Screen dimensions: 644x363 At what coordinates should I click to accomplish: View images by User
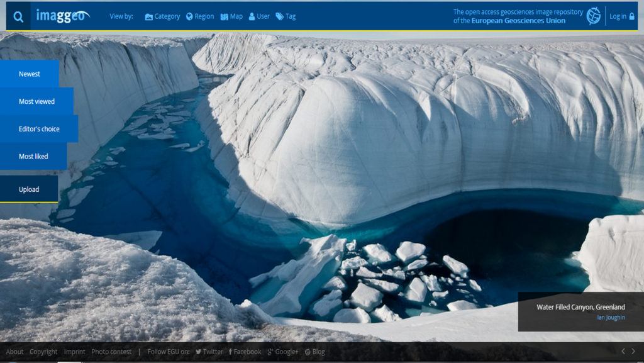(x=259, y=16)
